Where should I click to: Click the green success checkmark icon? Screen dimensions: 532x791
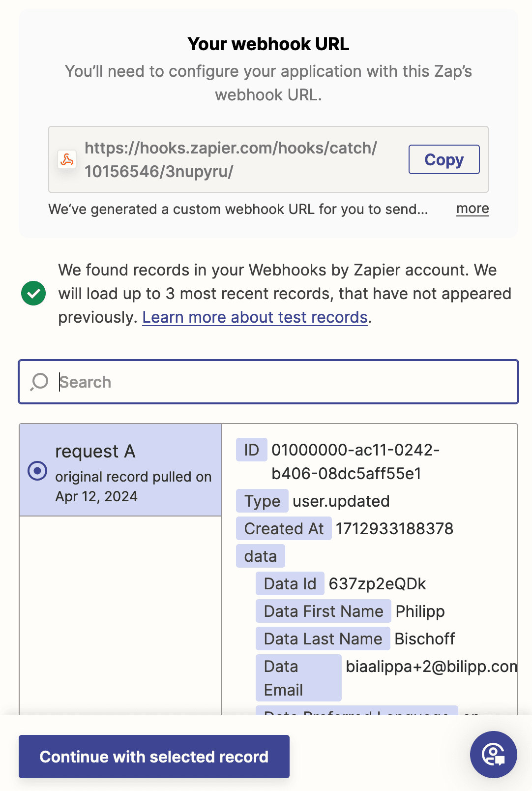click(x=33, y=294)
